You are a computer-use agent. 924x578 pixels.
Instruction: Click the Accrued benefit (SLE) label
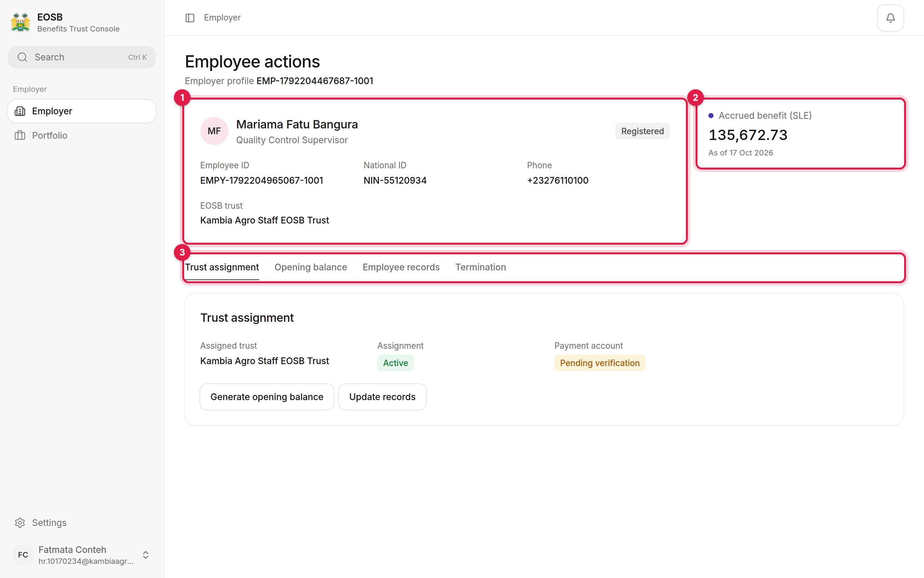(x=765, y=116)
